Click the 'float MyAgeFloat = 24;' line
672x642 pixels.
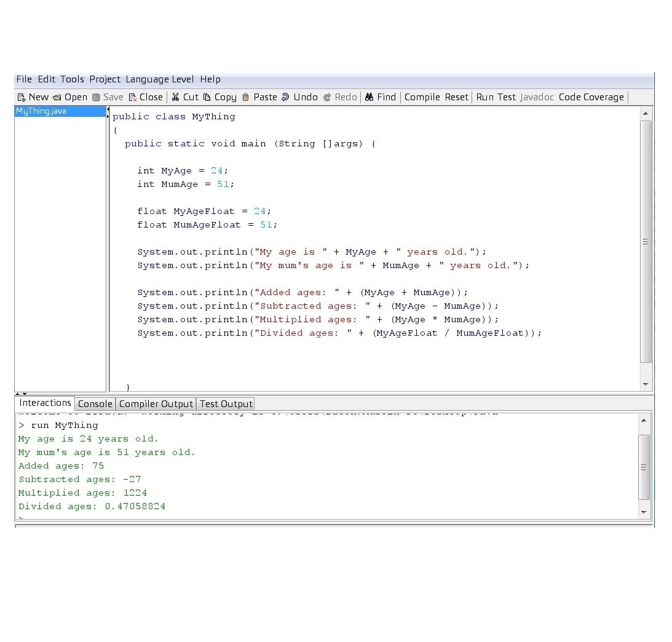(x=204, y=212)
